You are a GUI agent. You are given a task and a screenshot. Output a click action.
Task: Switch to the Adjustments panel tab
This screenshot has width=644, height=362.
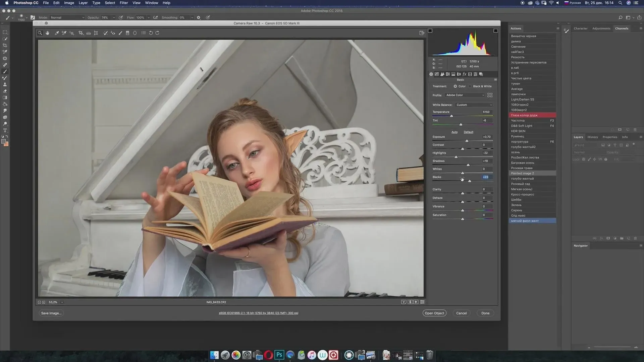[x=601, y=28]
